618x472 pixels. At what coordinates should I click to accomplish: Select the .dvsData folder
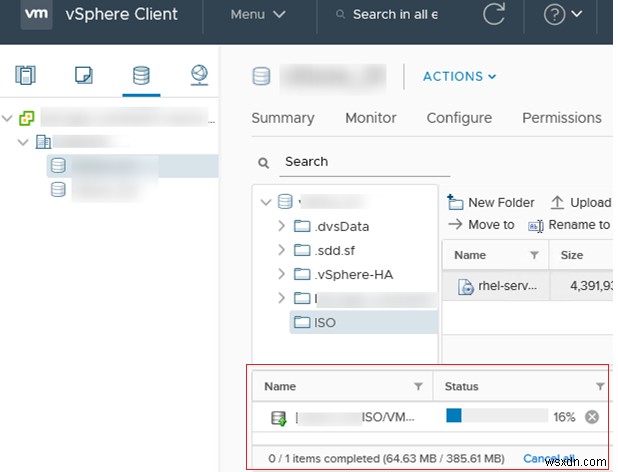coord(331,227)
